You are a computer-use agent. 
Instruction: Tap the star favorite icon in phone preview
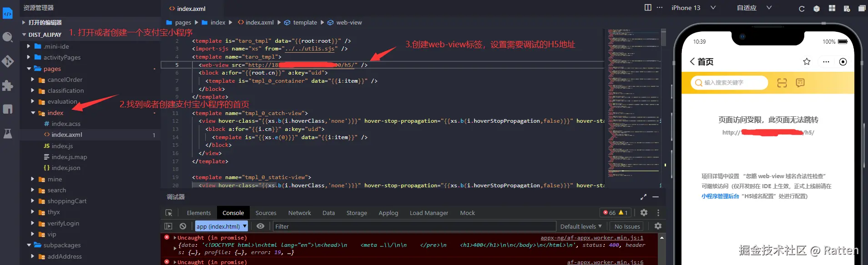(807, 61)
